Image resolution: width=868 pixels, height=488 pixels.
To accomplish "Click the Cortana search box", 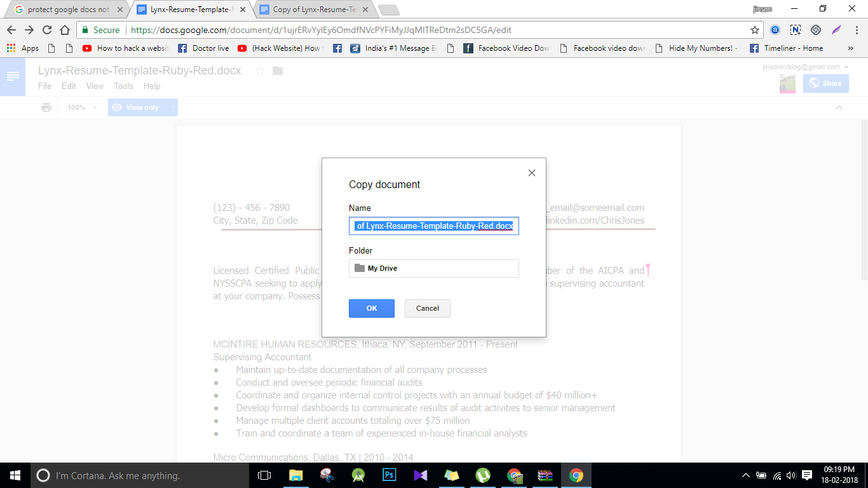I will point(139,475).
